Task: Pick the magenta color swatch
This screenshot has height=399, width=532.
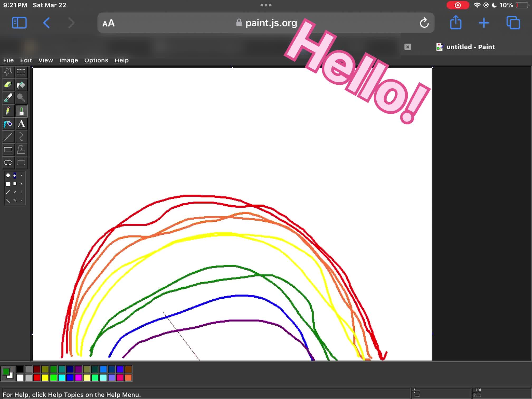Action: [x=78, y=378]
